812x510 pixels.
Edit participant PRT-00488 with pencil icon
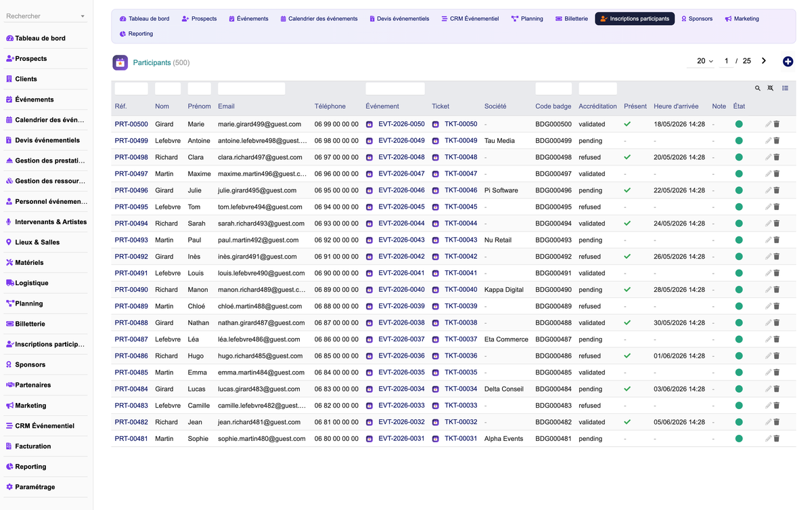[x=768, y=323]
